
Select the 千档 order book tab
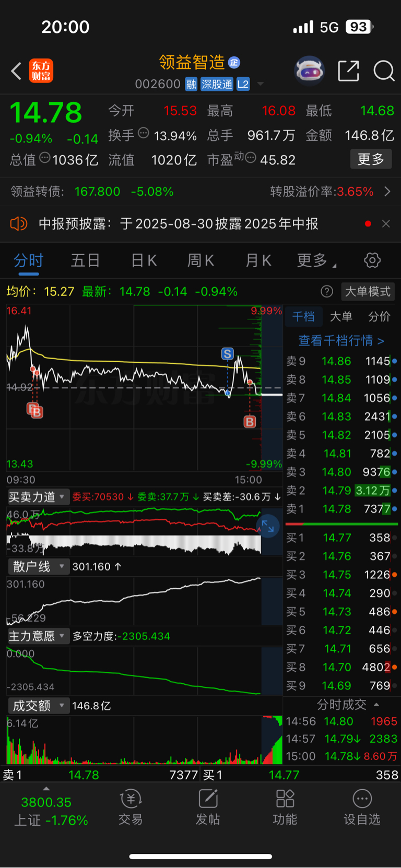[x=303, y=316]
